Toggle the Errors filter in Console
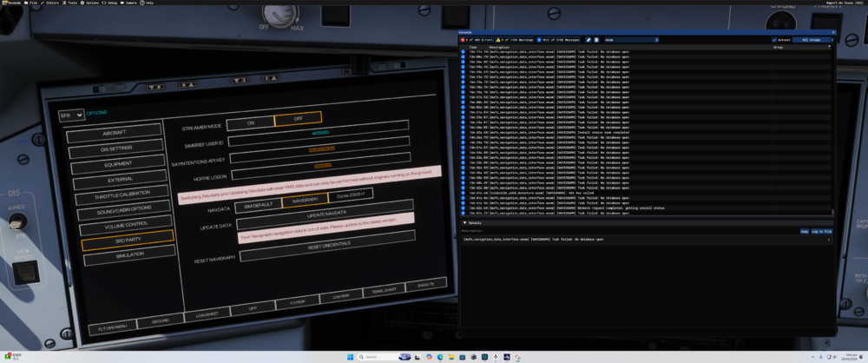Screen dimensions: 868x363 [476, 39]
